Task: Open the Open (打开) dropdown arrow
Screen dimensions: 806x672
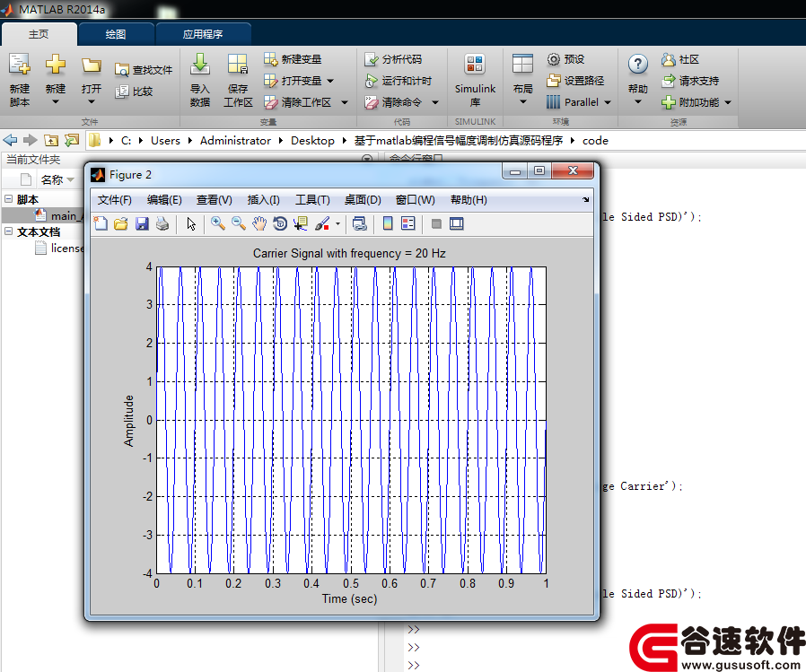Action: [91, 101]
